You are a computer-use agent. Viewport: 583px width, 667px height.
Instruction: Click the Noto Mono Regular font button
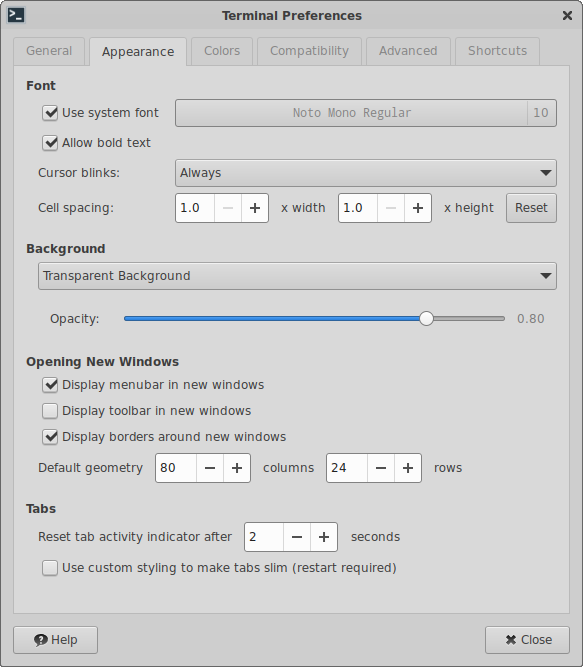click(x=366, y=113)
